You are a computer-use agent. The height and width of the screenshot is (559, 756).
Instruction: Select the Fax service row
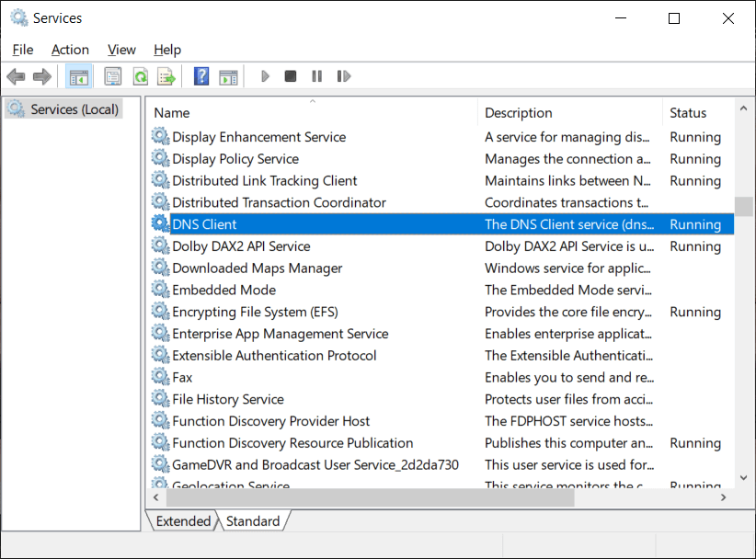[182, 377]
